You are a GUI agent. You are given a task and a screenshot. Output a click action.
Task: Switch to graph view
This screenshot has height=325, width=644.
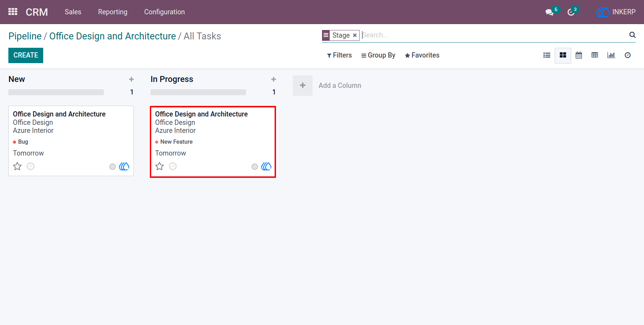click(611, 55)
